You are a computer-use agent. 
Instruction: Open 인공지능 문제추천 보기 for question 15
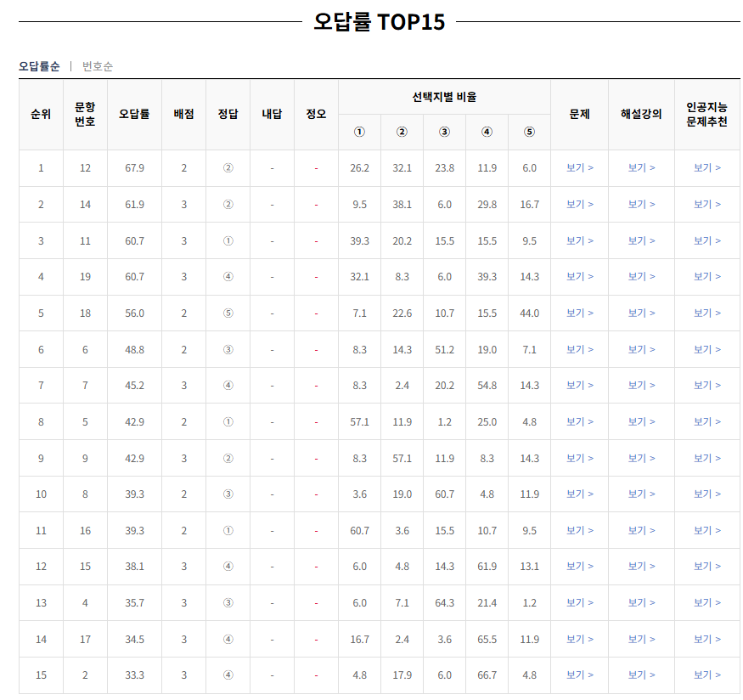tap(707, 566)
